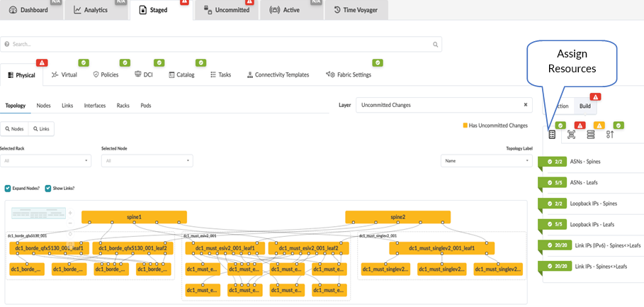Click green check badge above Fabric Settings
Viewport: 644px width, 307px height.
click(x=378, y=62)
